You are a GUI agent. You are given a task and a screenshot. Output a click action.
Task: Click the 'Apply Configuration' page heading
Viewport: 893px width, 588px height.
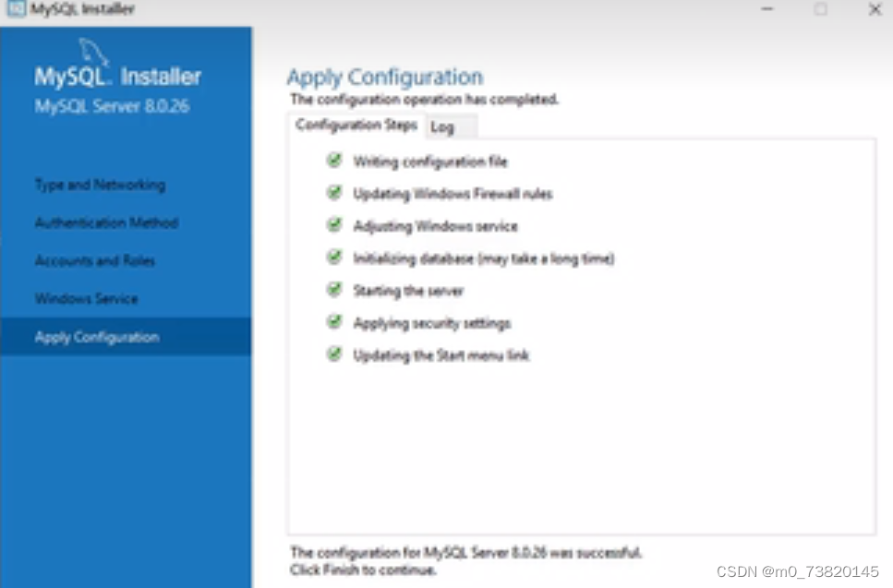click(385, 78)
